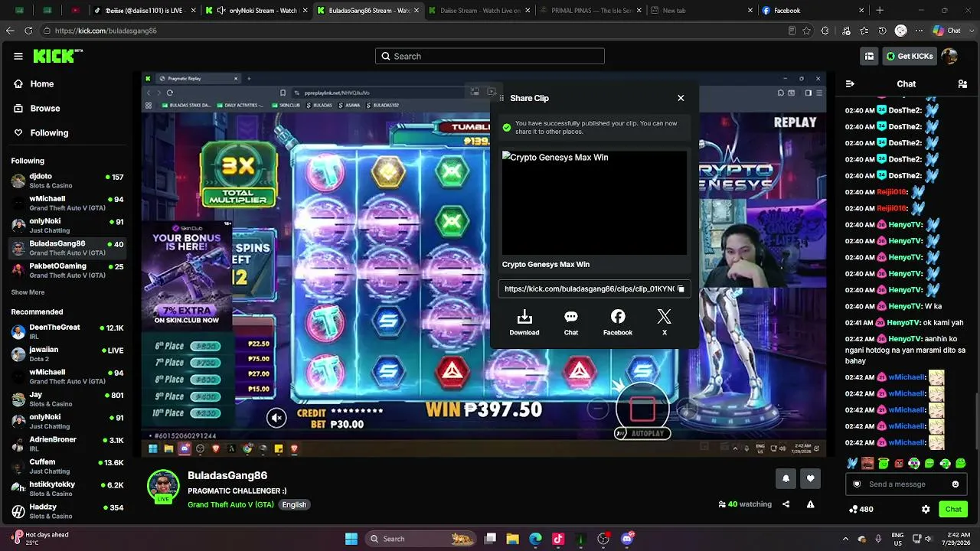The height and width of the screenshot is (551, 980).
Task: Open hstikkytokky recommended channel
Action: [67, 489]
